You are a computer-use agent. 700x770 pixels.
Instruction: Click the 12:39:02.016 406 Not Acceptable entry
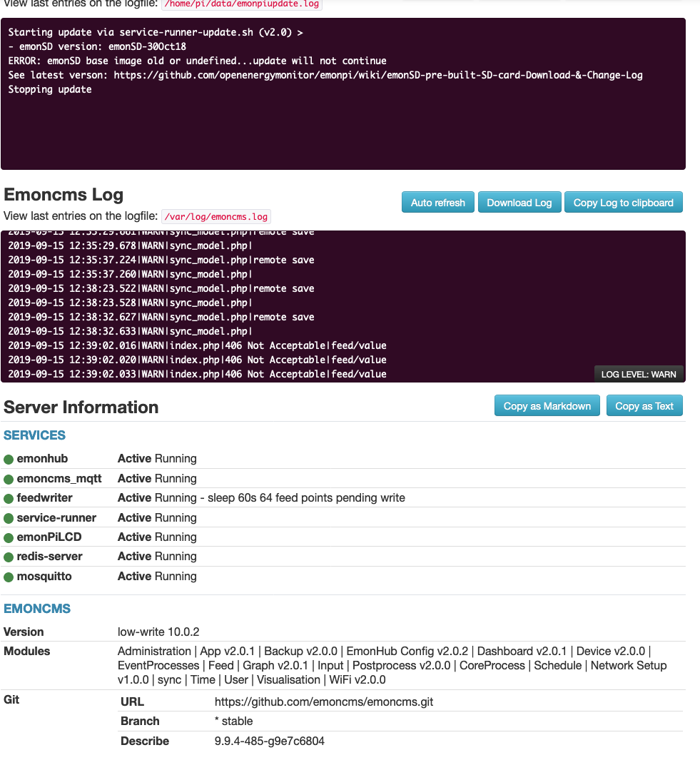(198, 345)
